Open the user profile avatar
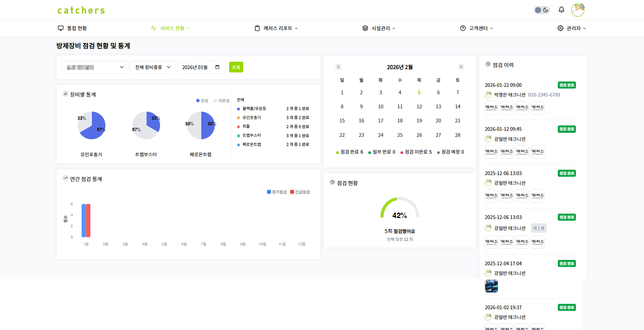Viewport: 644px width, 330px height. 578,10
